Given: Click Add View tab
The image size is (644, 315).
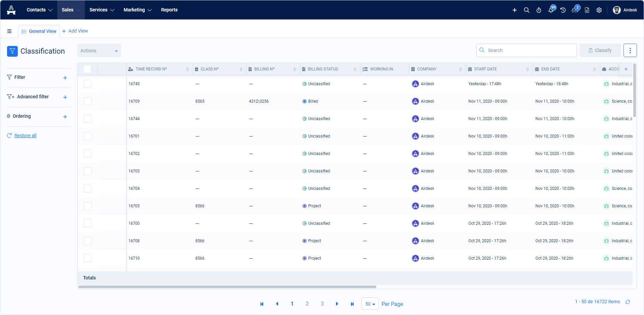Looking at the screenshot, I should 75,31.
